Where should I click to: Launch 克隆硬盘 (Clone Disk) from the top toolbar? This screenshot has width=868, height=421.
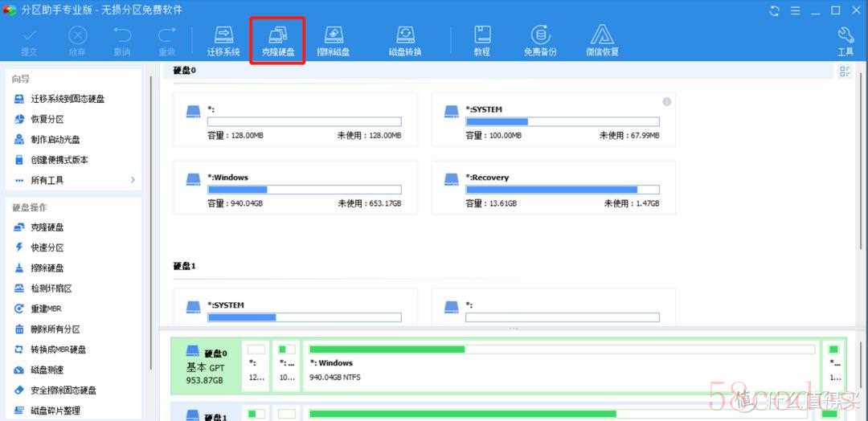[x=277, y=42]
